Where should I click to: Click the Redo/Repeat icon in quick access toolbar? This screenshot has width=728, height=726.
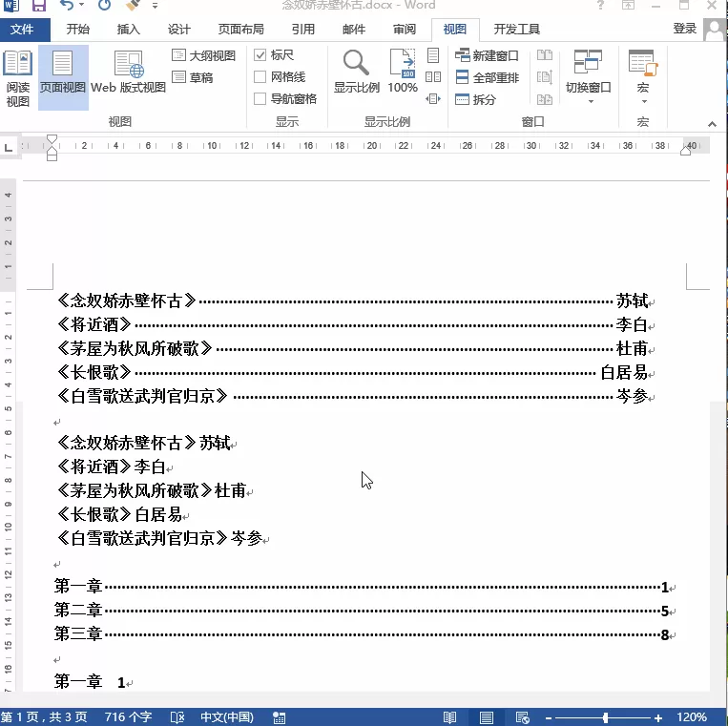click(x=104, y=5)
